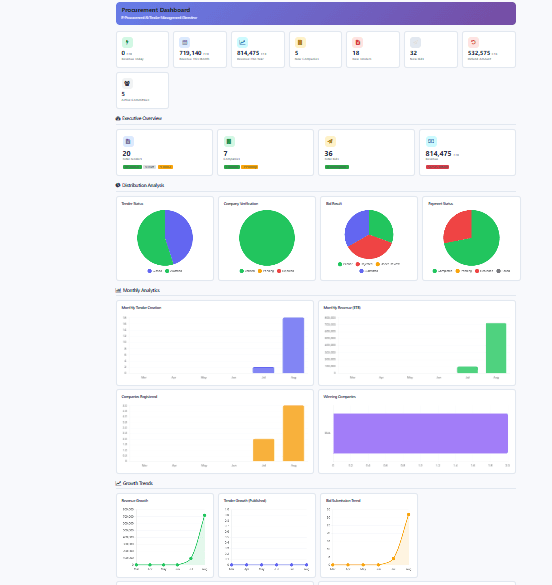Click the Jul data point in Revenue Growth
The width and height of the screenshot is (552, 585).
191,559
